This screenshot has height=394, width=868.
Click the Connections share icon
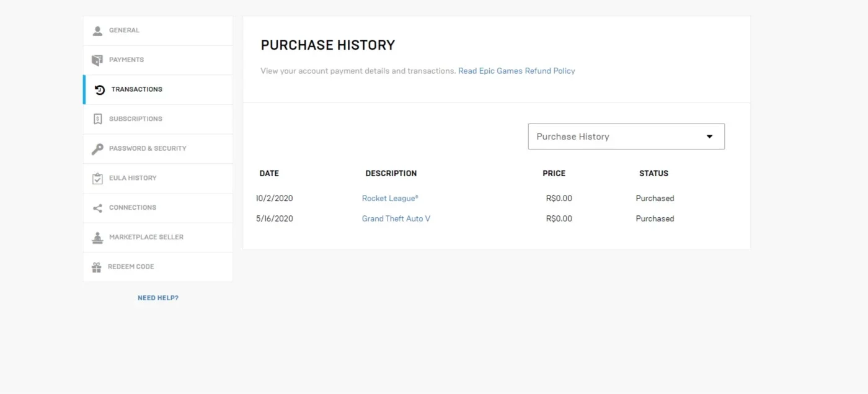tap(97, 208)
